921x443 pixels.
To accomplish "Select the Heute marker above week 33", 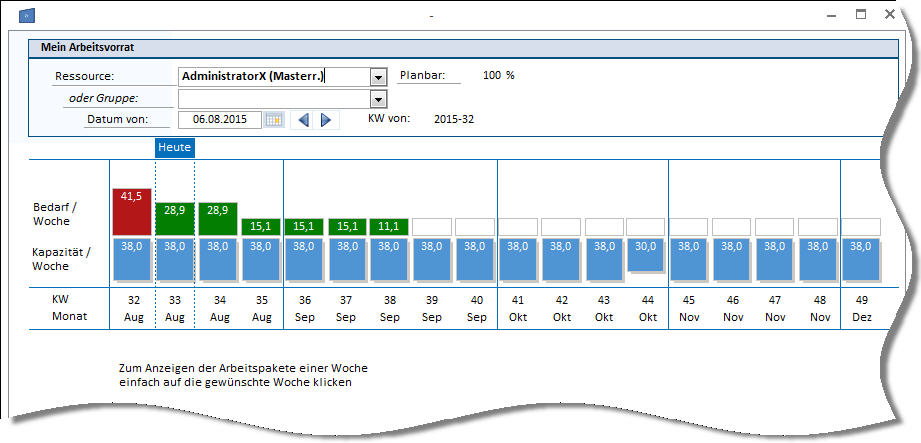I will tap(174, 147).
